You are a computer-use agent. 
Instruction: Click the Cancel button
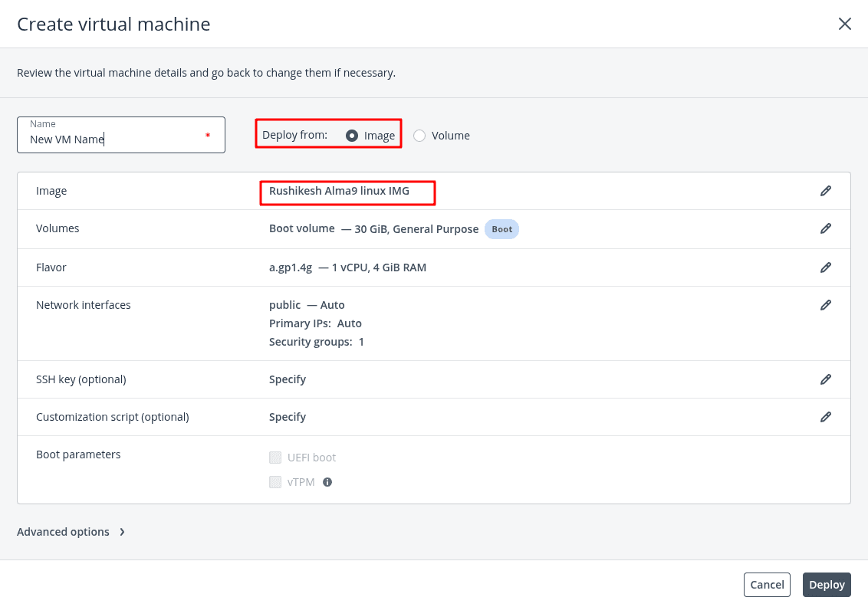tap(767, 585)
